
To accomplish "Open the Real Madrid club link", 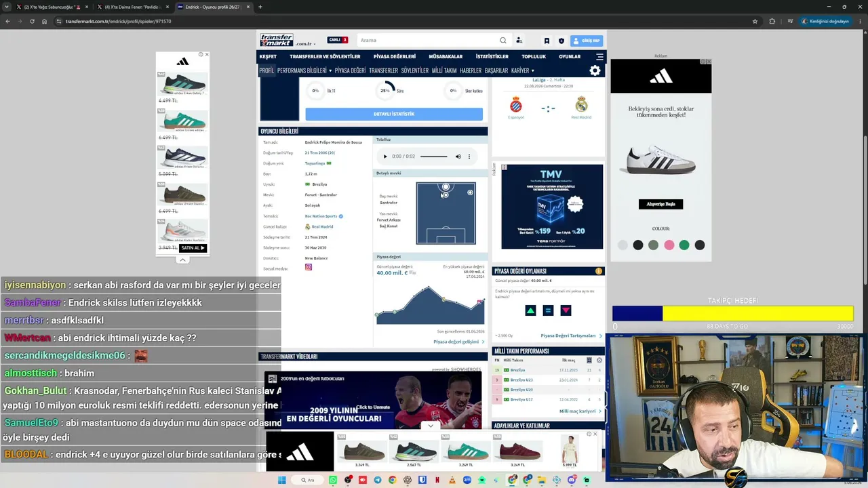I will (x=322, y=226).
